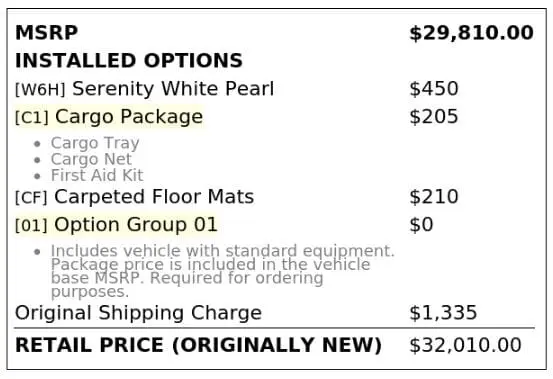Click the MSRP heading label
Screen dimensions: 553x379
46,33
